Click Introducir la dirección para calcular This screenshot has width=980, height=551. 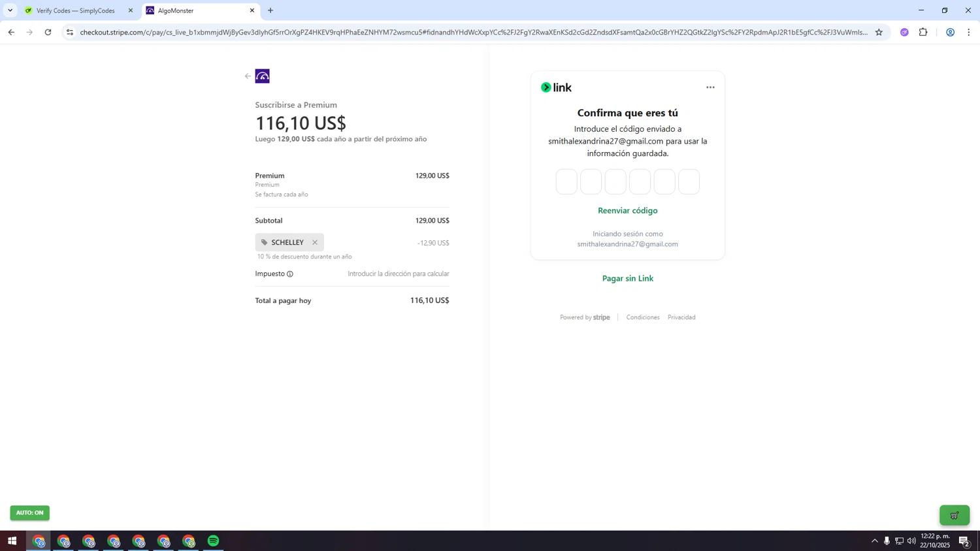click(399, 274)
